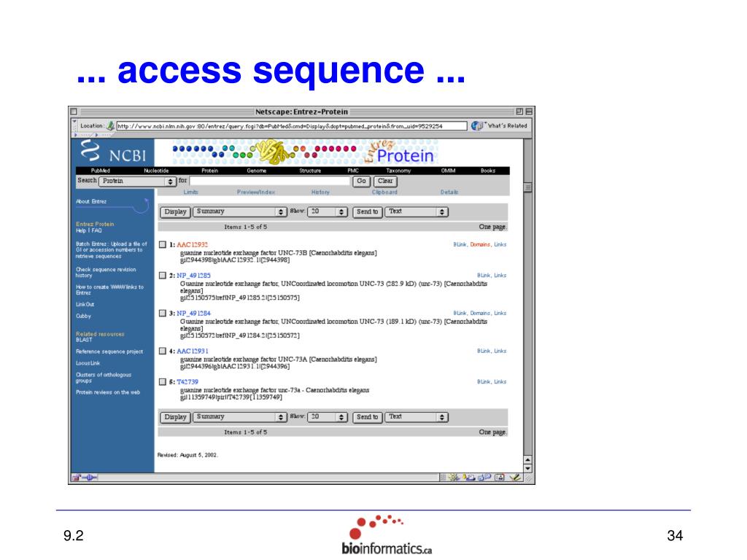Select Taxonomy in the black navigation bar
This screenshot has width=747, height=560.
click(398, 171)
